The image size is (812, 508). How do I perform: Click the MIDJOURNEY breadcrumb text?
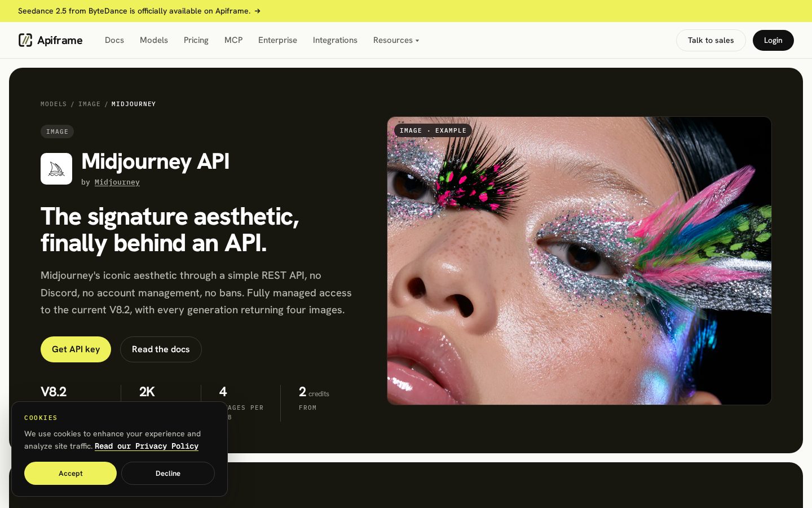134,104
